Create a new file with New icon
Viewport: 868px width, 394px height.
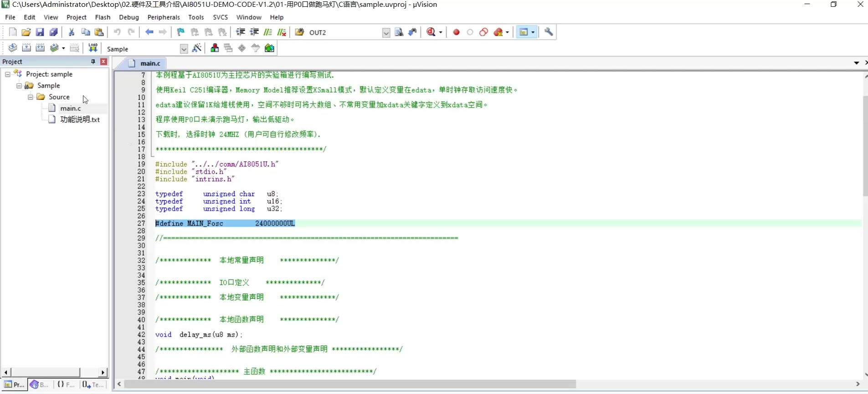click(13, 32)
